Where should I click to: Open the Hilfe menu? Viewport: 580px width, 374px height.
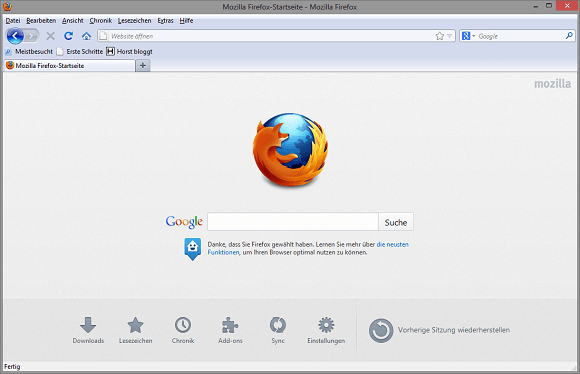click(186, 21)
